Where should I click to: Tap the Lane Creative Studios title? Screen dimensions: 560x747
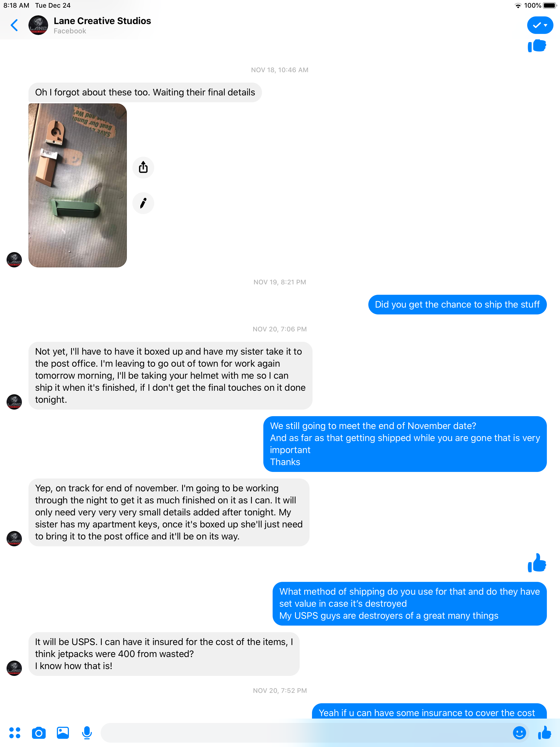click(x=102, y=21)
